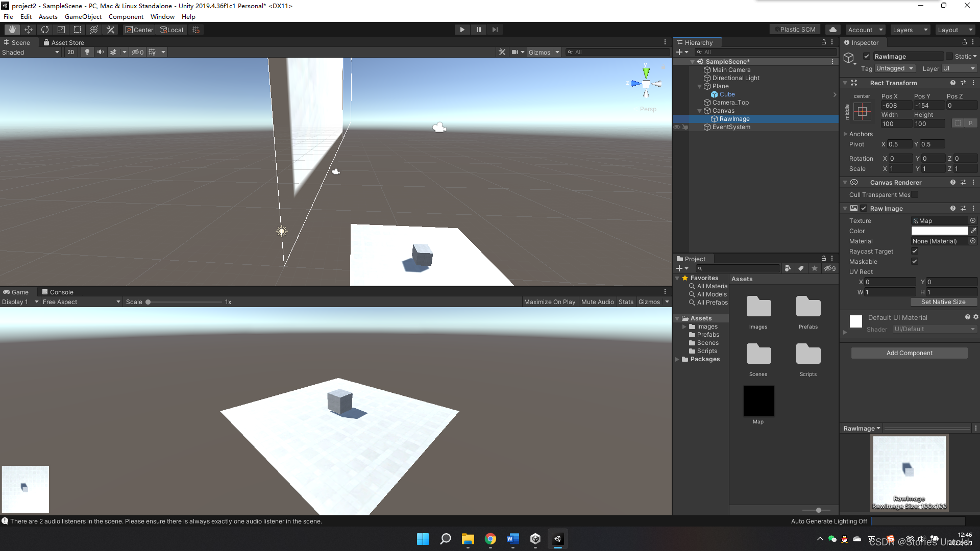Select the Move tool in toolbar
The height and width of the screenshot is (551, 980).
(x=29, y=30)
